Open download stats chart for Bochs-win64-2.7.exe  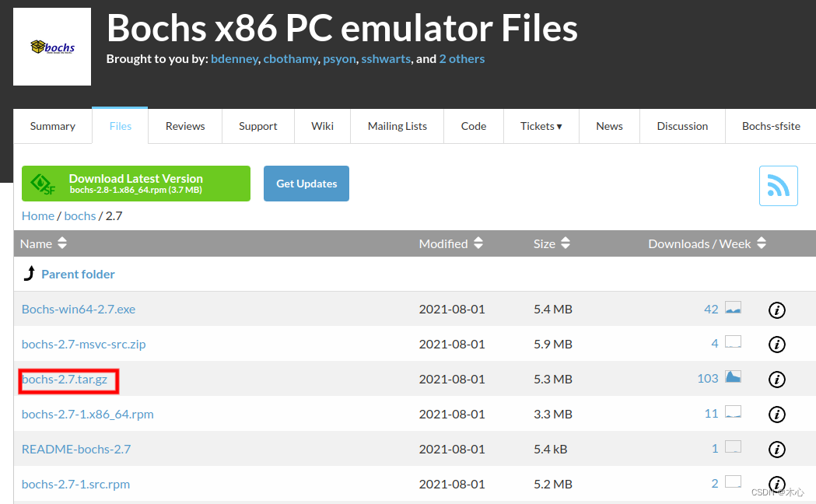(733, 307)
